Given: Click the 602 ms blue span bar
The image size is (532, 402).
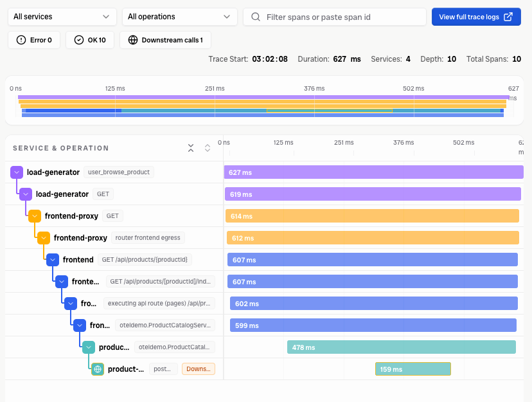Looking at the screenshot, I should pos(374,304).
